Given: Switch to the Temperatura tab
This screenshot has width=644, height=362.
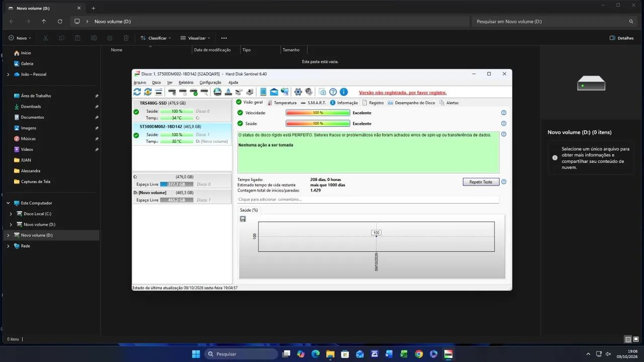Looking at the screenshot, I should 282,103.
